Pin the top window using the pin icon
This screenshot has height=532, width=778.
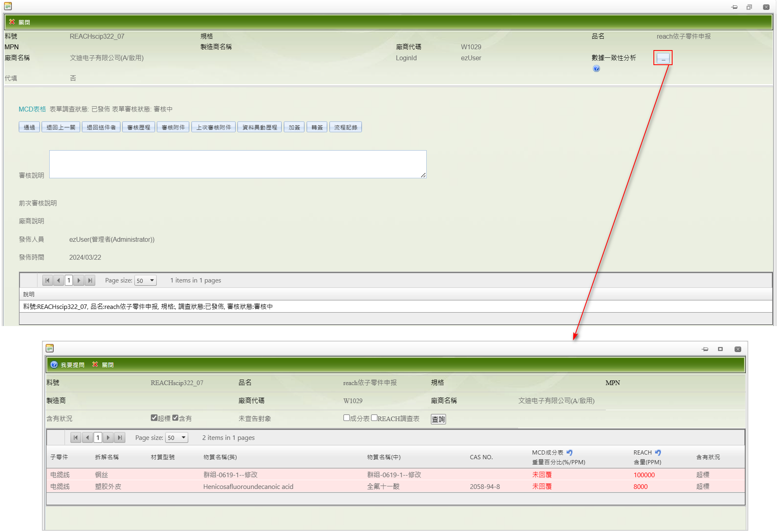coord(734,7)
